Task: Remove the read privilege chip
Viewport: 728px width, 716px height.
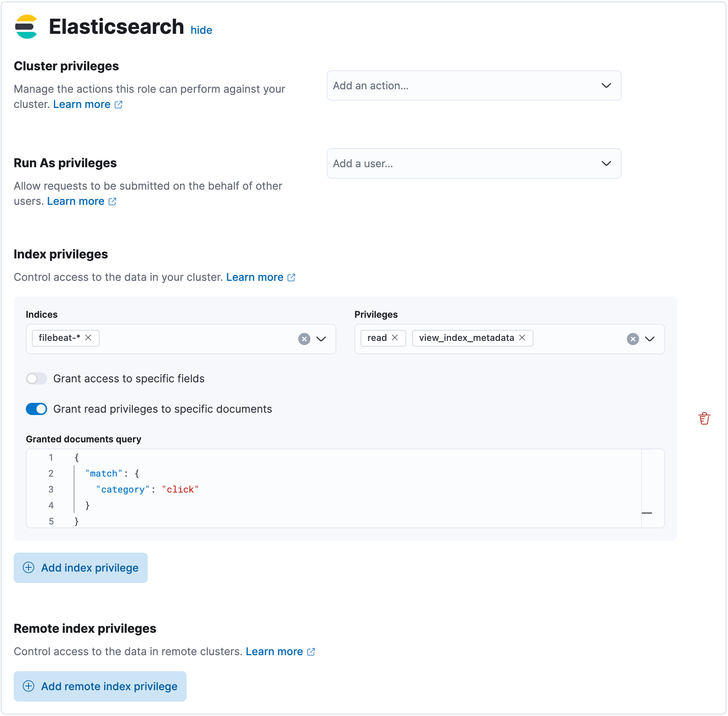Action: coord(395,338)
